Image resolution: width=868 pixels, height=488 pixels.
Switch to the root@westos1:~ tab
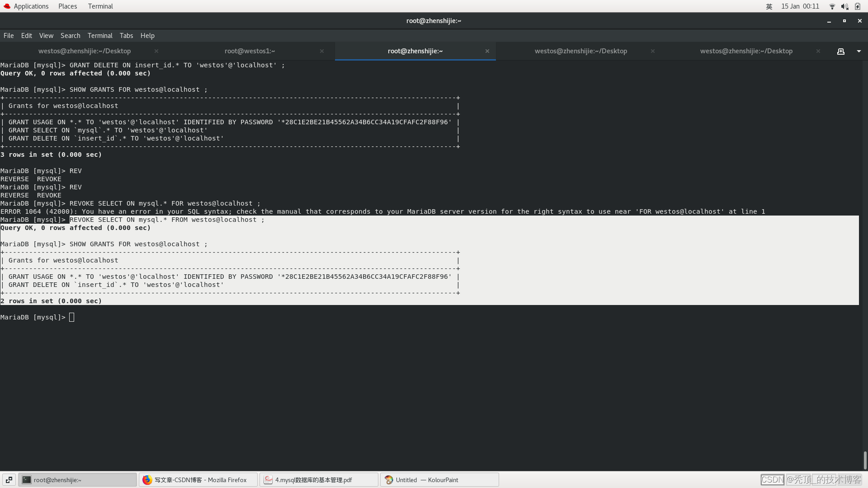tap(250, 51)
